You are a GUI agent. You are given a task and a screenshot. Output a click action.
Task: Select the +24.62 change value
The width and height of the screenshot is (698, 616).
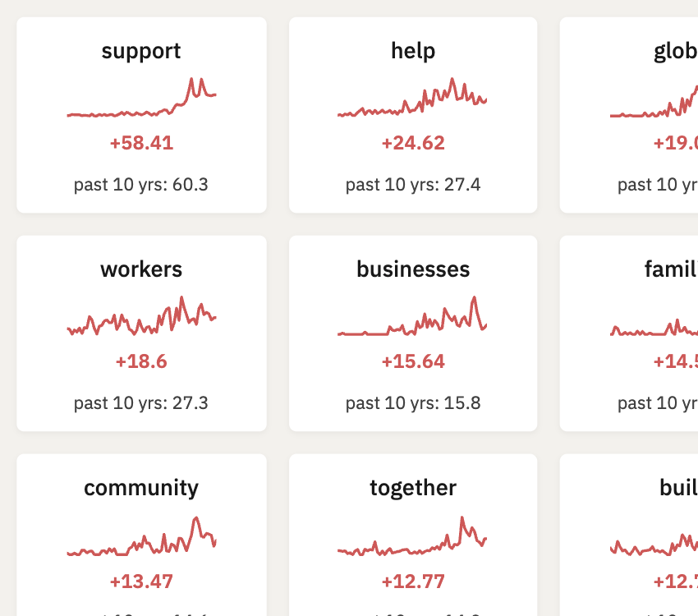(x=413, y=143)
